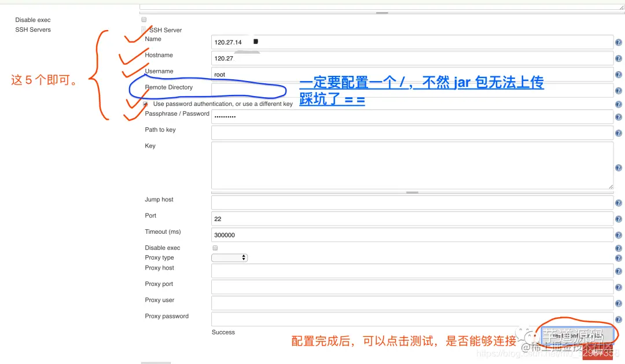
Task: Grab the Key textarea resize handle bar
Action: [x=412, y=193]
